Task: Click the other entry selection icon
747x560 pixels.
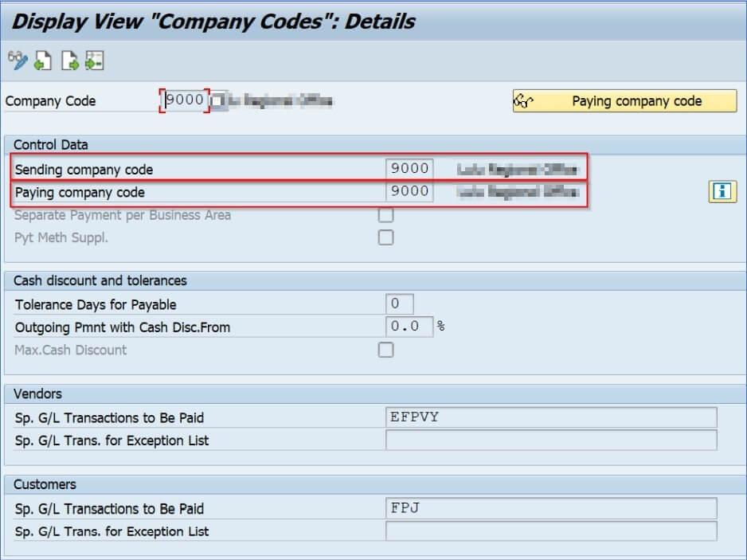Action: 94,61
